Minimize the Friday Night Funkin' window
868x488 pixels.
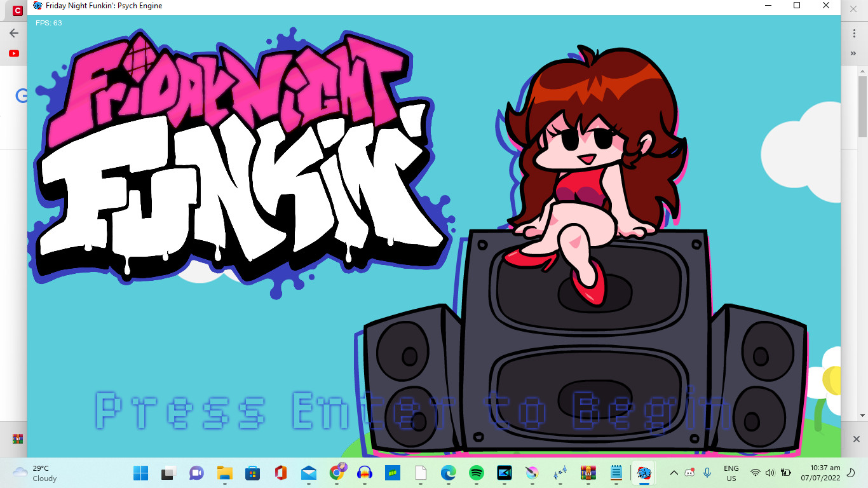pyautogui.click(x=768, y=6)
